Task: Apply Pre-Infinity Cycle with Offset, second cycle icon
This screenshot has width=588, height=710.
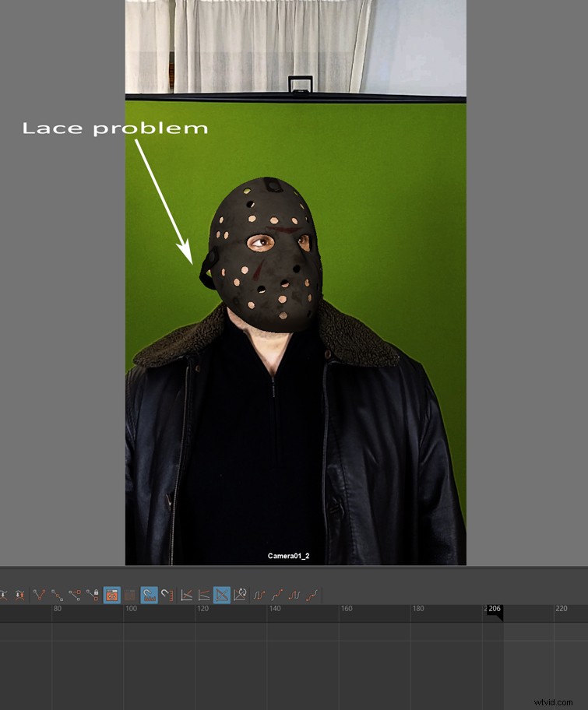Action: point(276,595)
